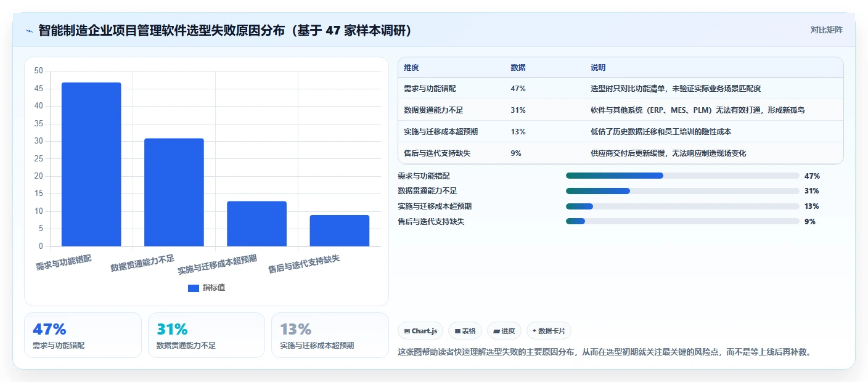This screenshot has height=382, width=868.
Task: Click the Chart.js tag chip
Action: [x=420, y=331]
